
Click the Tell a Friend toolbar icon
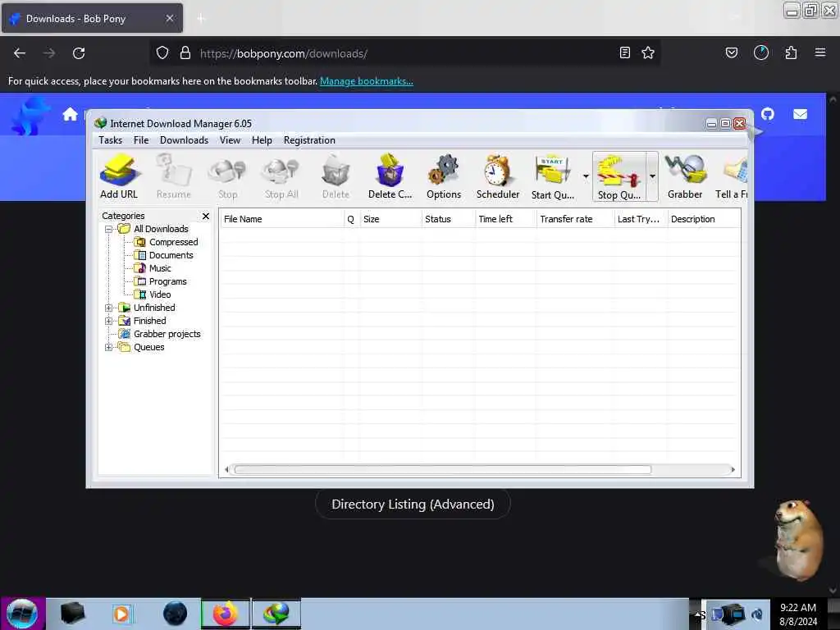pyautogui.click(x=733, y=176)
